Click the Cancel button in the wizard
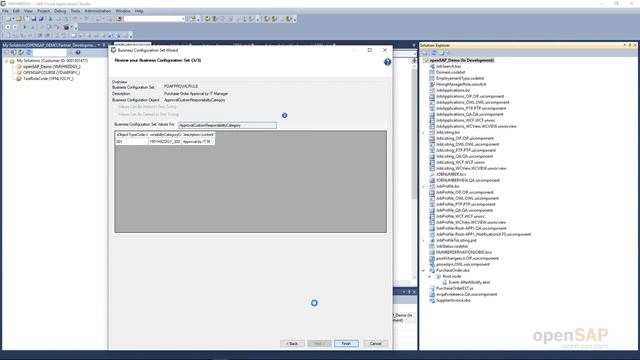 (375, 343)
